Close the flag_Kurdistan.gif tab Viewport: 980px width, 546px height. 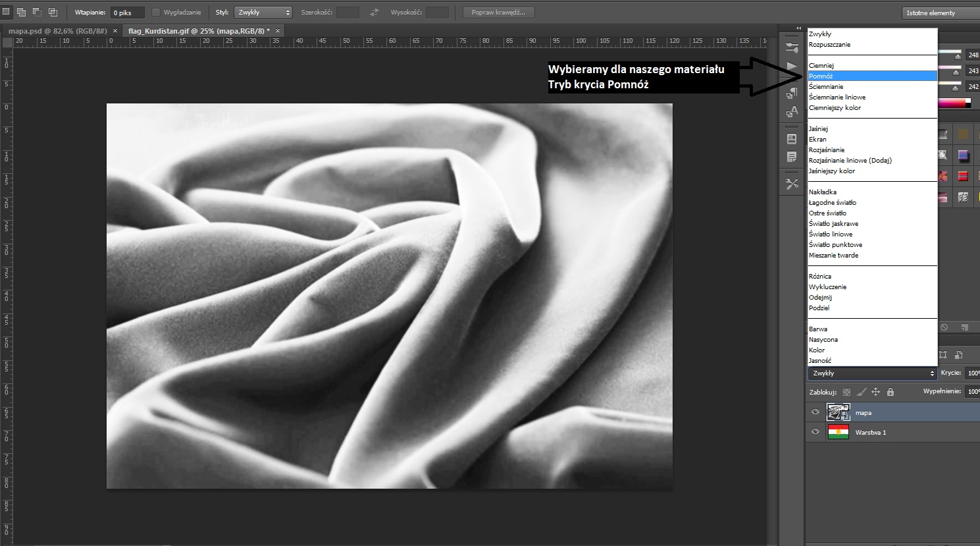pyautogui.click(x=278, y=31)
